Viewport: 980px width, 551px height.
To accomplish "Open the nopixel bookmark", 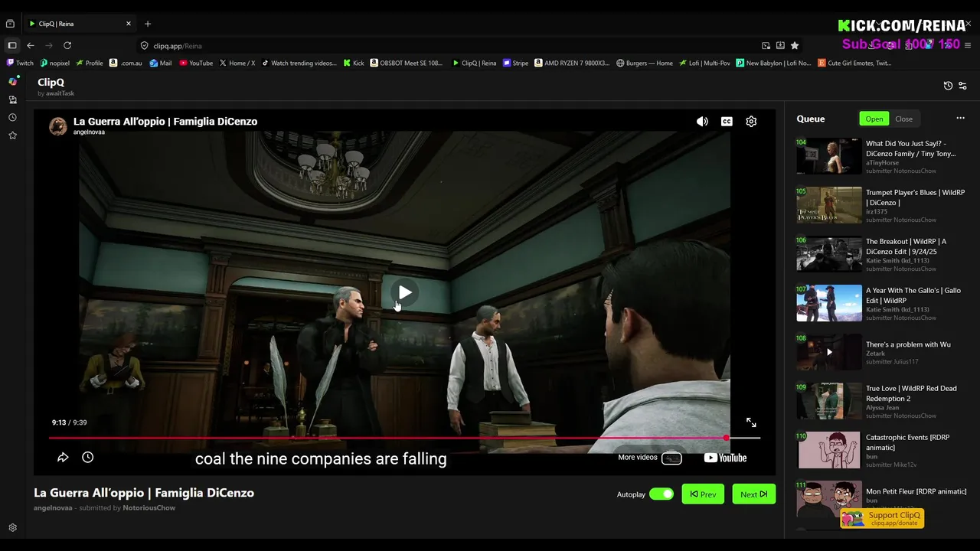I will (55, 64).
